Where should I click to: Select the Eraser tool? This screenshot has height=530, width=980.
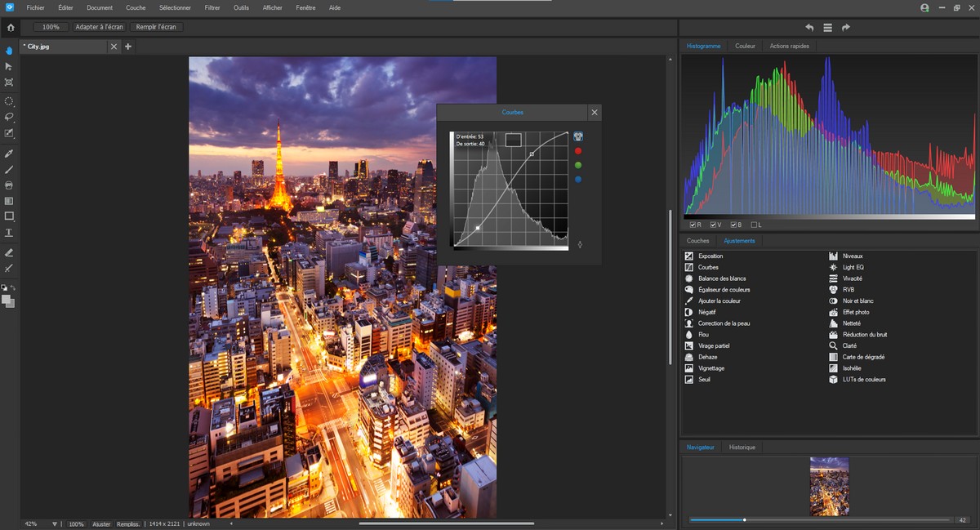9,252
